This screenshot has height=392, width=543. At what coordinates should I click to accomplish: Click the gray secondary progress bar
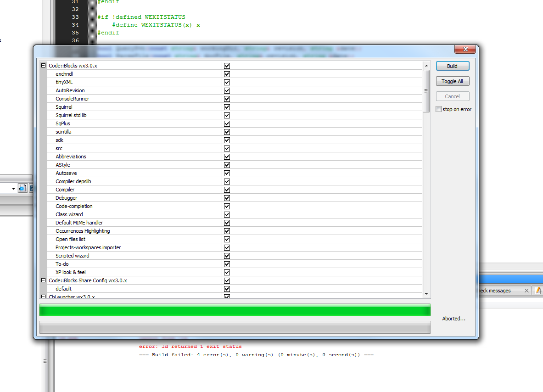pos(235,327)
